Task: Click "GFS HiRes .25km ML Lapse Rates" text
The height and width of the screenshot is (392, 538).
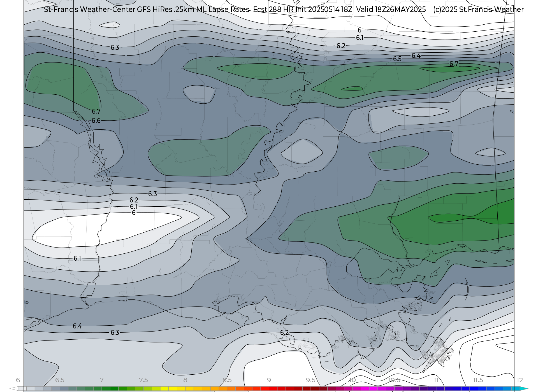Action: pos(193,10)
